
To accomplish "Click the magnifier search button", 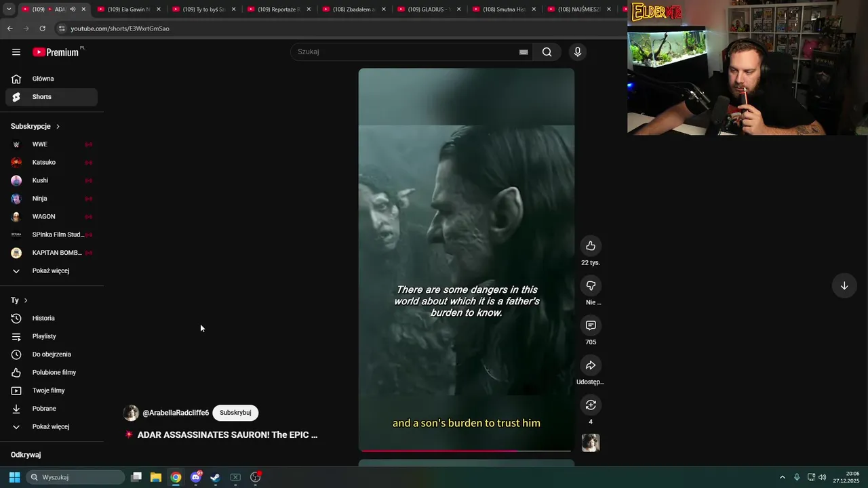I will coord(547,52).
